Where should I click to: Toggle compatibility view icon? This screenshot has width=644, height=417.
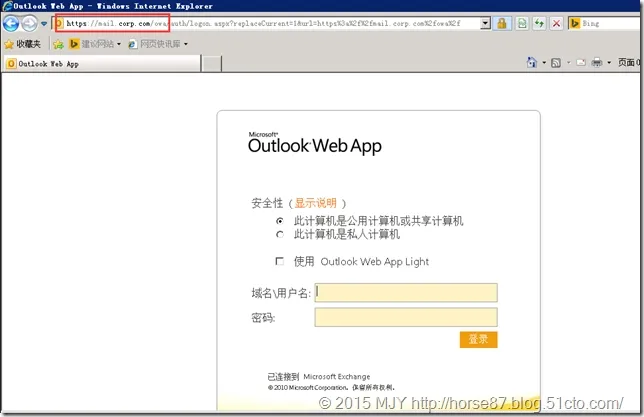[522, 23]
